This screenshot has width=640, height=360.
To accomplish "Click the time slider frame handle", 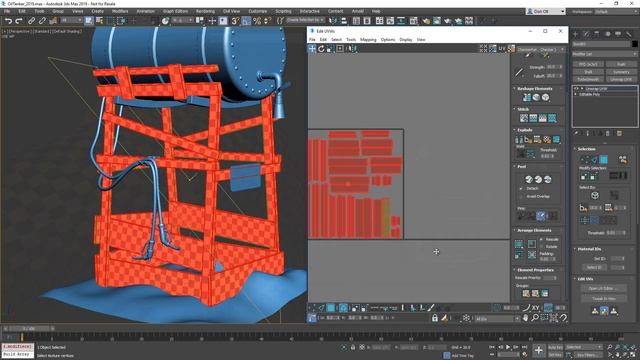I will pyautogui.click(x=29, y=328).
